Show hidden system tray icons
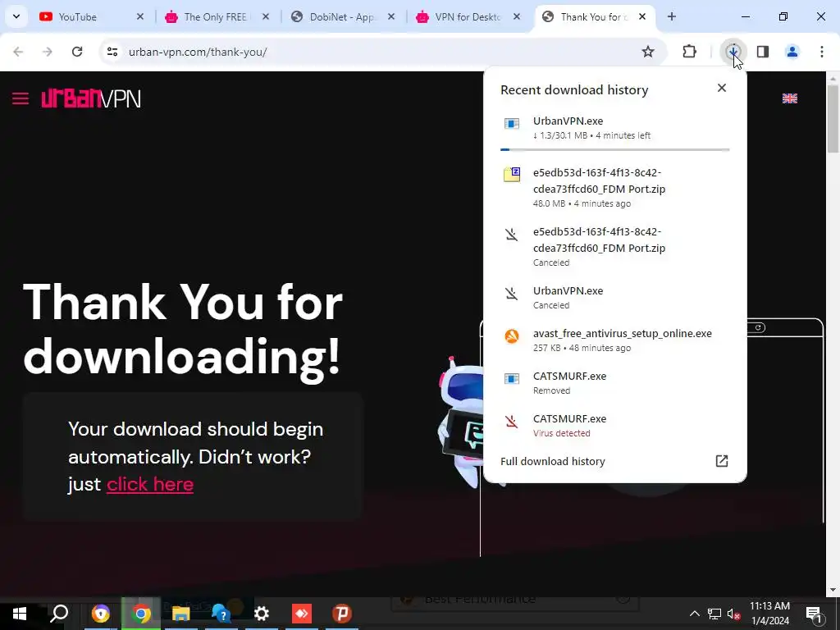 tap(694, 614)
